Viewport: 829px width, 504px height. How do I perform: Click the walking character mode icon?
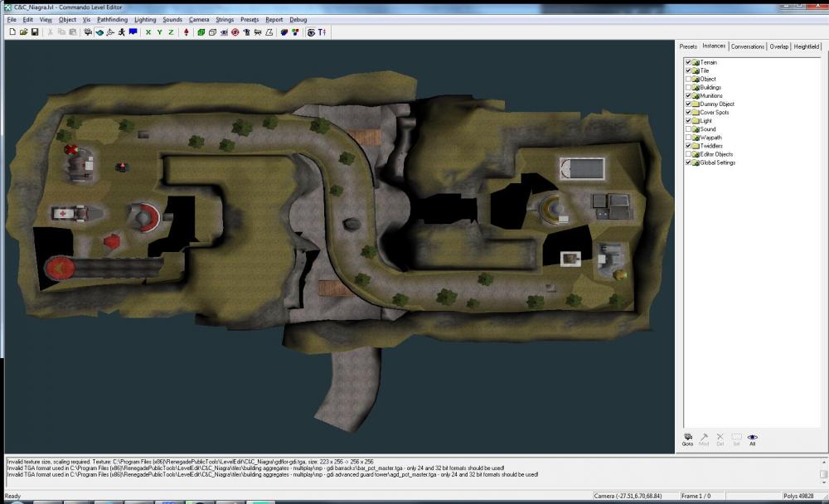pos(121,32)
